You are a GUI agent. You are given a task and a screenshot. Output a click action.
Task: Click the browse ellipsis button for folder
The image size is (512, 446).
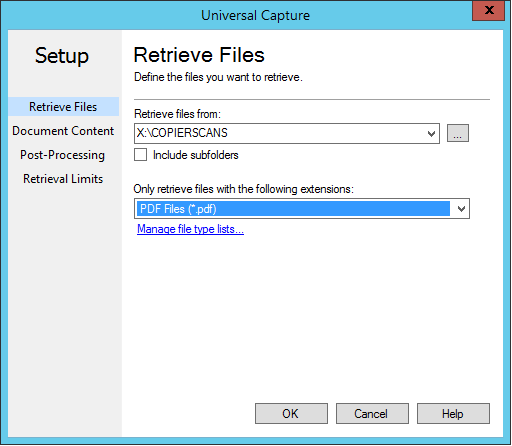click(x=458, y=133)
